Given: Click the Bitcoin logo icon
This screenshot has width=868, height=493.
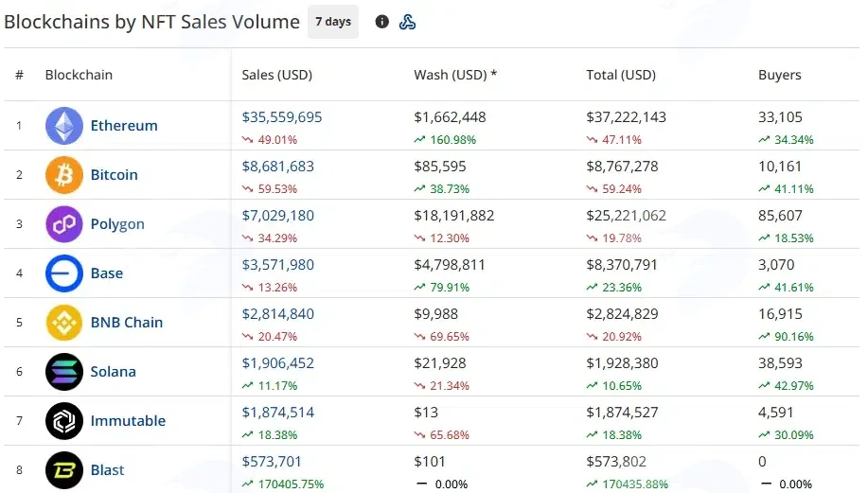Looking at the screenshot, I should click(64, 175).
